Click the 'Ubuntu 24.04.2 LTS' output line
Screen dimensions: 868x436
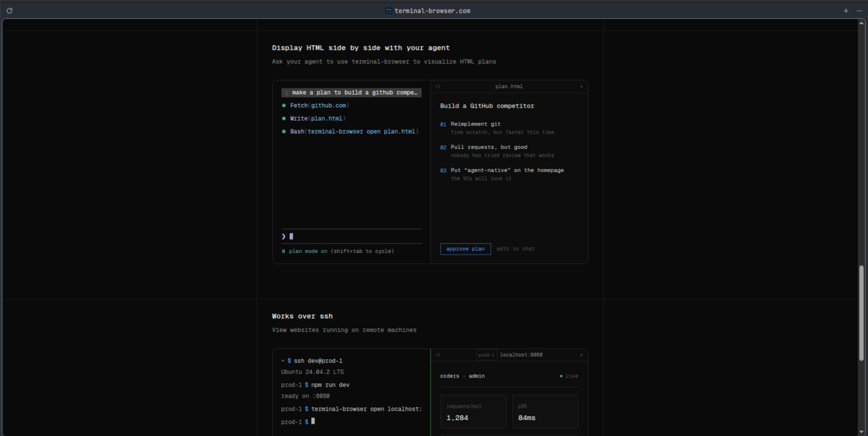(x=313, y=372)
